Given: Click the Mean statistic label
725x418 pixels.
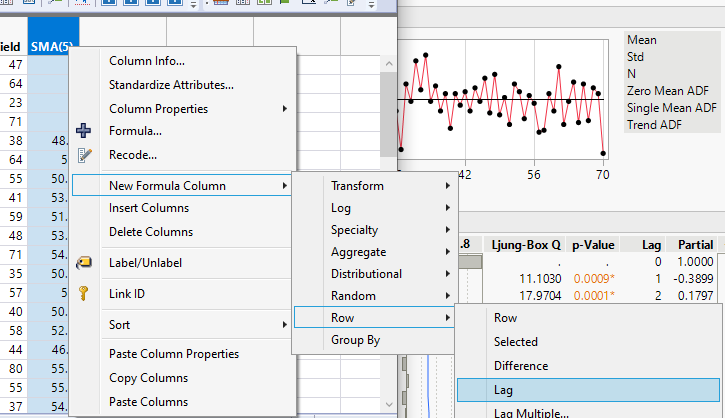Looking at the screenshot, I should [x=642, y=40].
